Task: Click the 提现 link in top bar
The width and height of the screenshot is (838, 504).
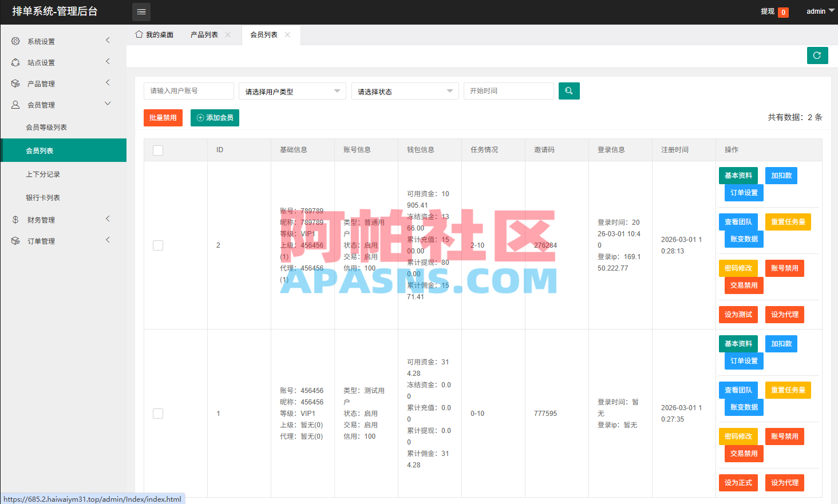Action: [x=768, y=11]
